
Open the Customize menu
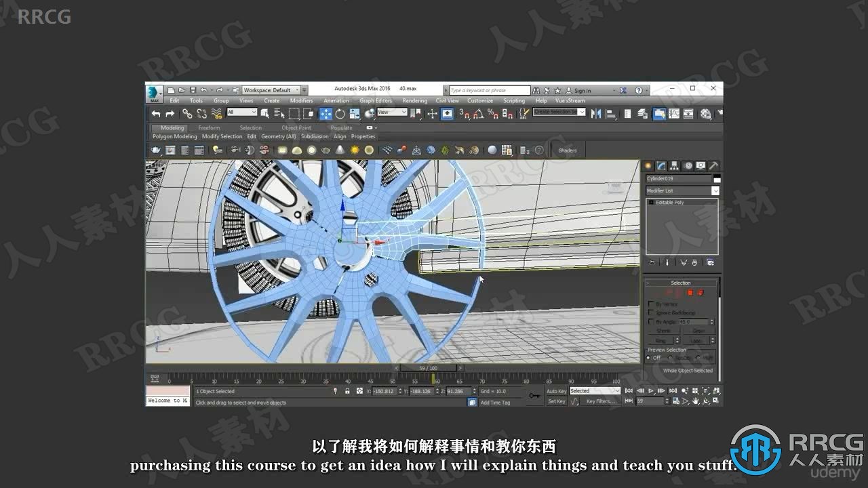click(480, 101)
